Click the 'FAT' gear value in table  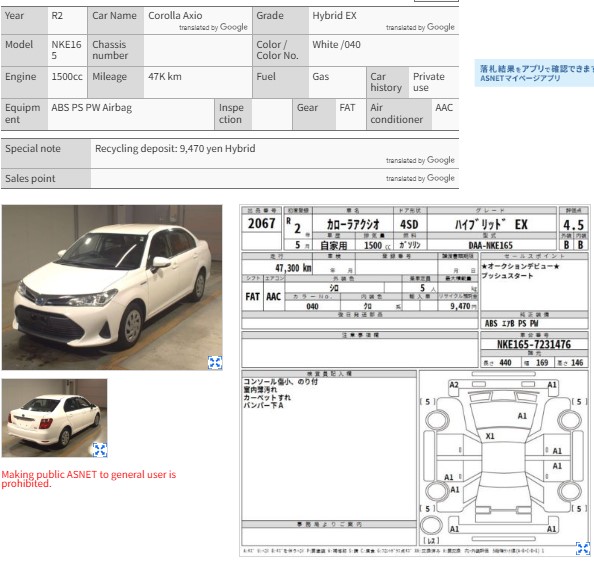347,108
